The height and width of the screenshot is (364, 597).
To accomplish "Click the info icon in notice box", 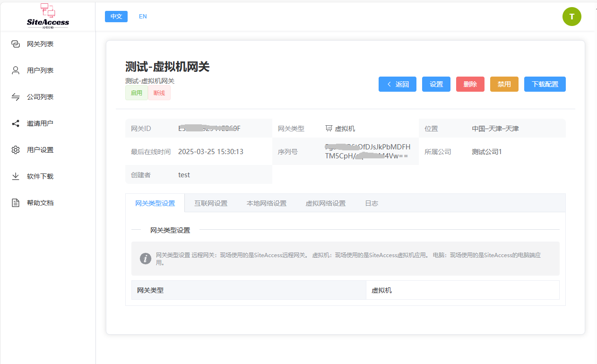I will pyautogui.click(x=146, y=259).
